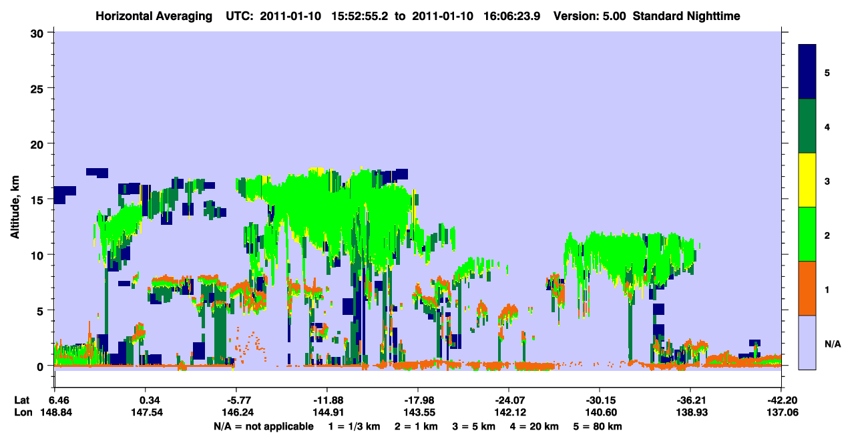
Task: Click N/A = not applicable legend text
Action: click(264, 426)
